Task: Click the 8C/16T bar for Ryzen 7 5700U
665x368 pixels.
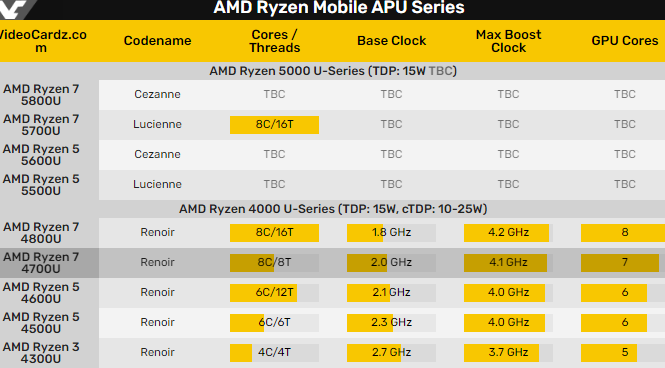Action: tap(274, 125)
